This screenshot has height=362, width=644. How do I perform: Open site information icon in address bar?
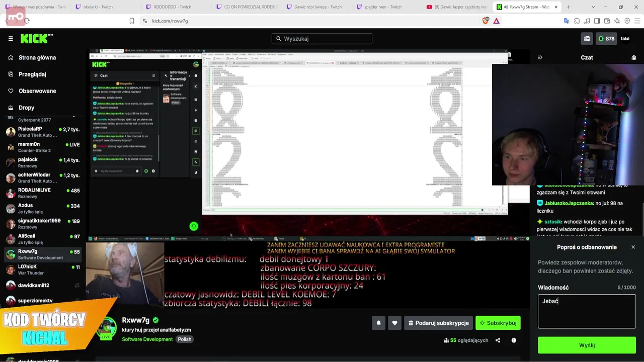(x=145, y=21)
